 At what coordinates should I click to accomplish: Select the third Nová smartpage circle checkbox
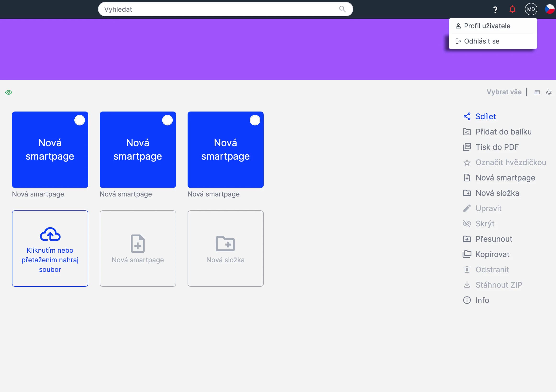255,120
